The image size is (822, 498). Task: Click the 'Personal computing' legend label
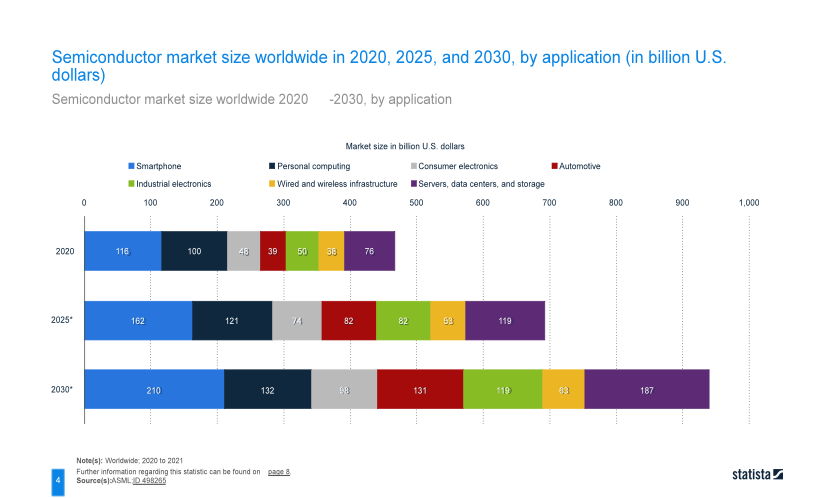(x=313, y=166)
